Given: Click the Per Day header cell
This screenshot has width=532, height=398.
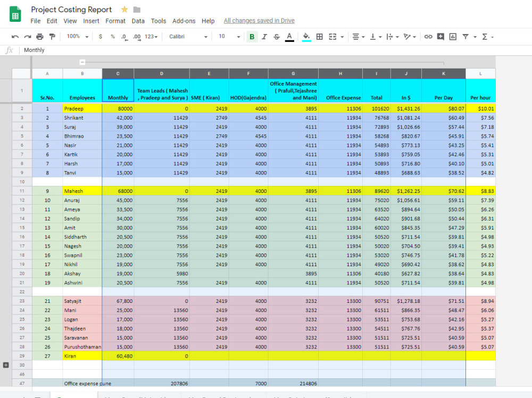Looking at the screenshot, I should (444, 90).
